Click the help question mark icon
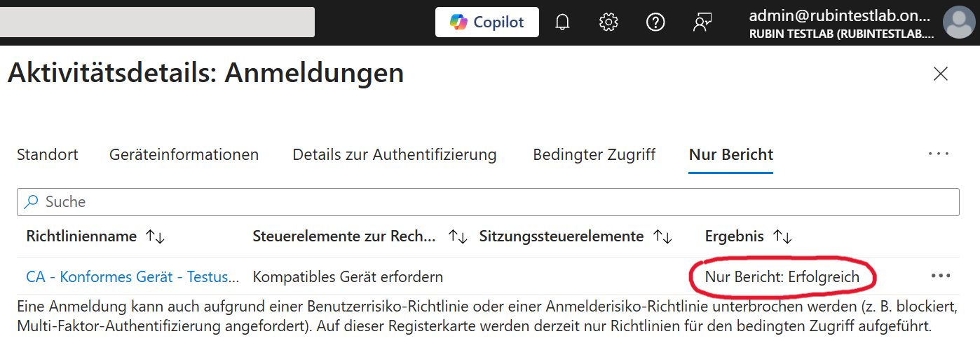Viewport: 980px width, 348px height. (655, 22)
